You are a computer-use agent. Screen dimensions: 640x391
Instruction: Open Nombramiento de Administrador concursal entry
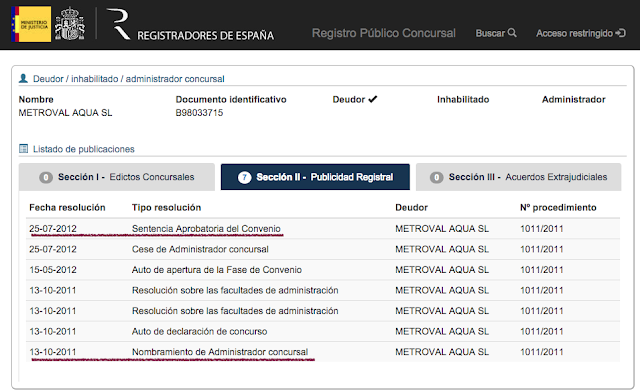point(220,352)
